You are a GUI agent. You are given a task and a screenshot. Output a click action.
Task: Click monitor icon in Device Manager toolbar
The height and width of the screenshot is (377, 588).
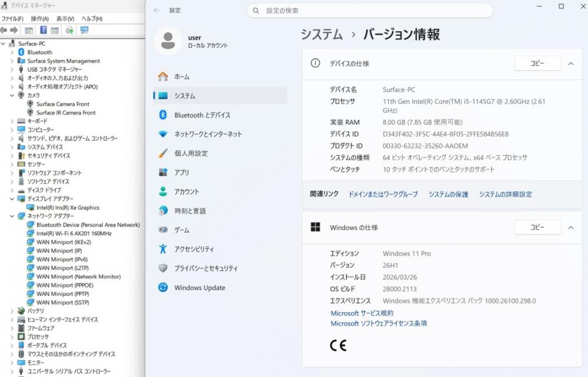[x=84, y=30]
